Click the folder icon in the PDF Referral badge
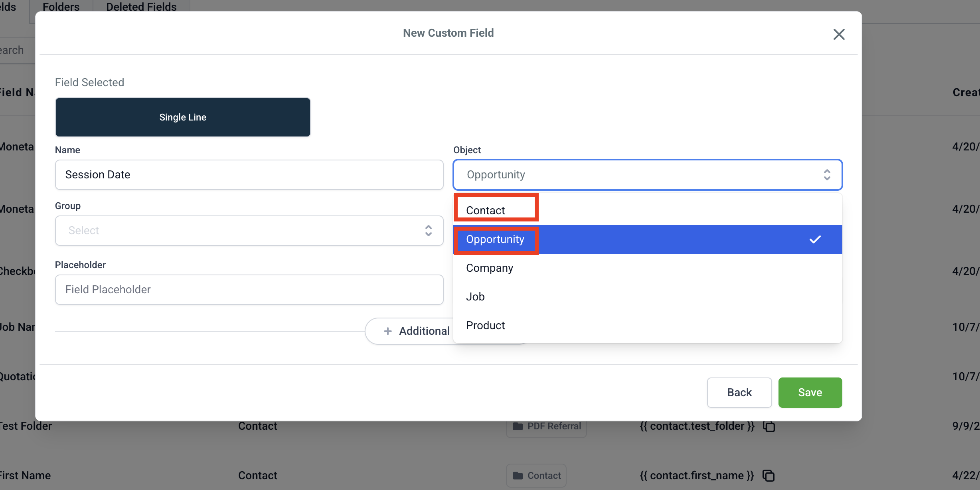 pyautogui.click(x=518, y=426)
